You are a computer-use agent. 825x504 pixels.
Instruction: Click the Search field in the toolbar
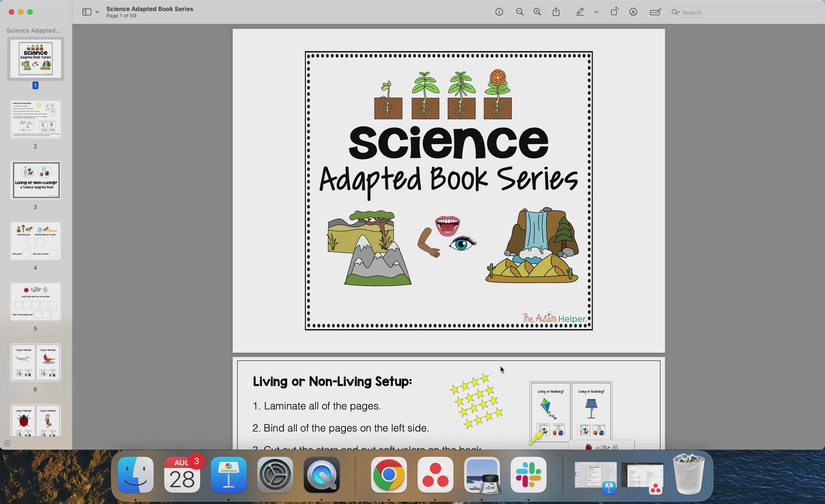tap(746, 12)
